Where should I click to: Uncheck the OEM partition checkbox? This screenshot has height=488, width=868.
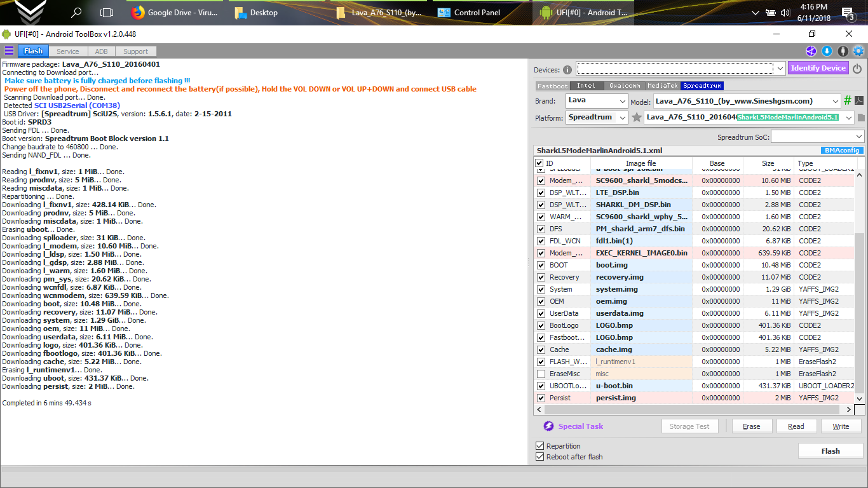point(541,301)
